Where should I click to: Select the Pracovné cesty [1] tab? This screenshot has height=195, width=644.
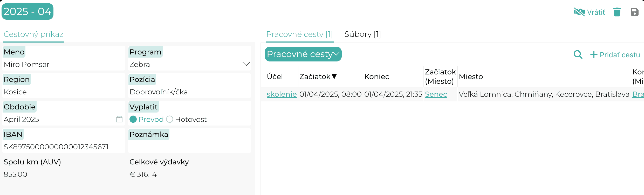tap(299, 34)
